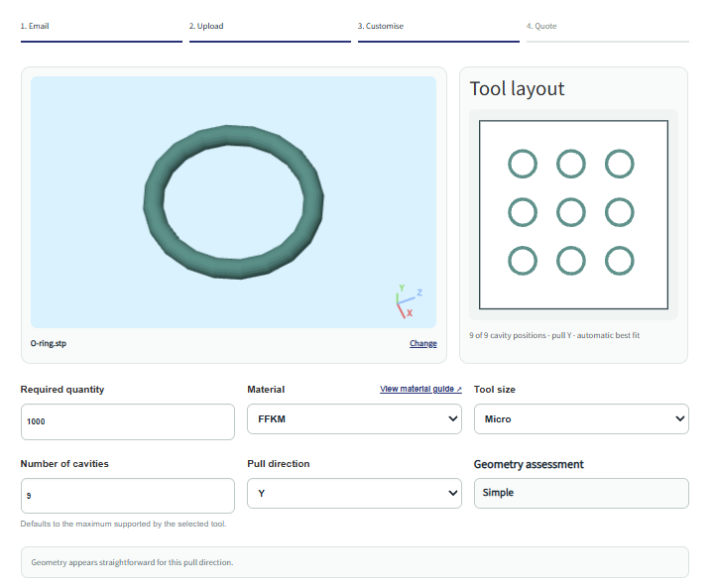Go to the 1. Email step
The width and height of the screenshot is (715, 588).
tap(101, 30)
